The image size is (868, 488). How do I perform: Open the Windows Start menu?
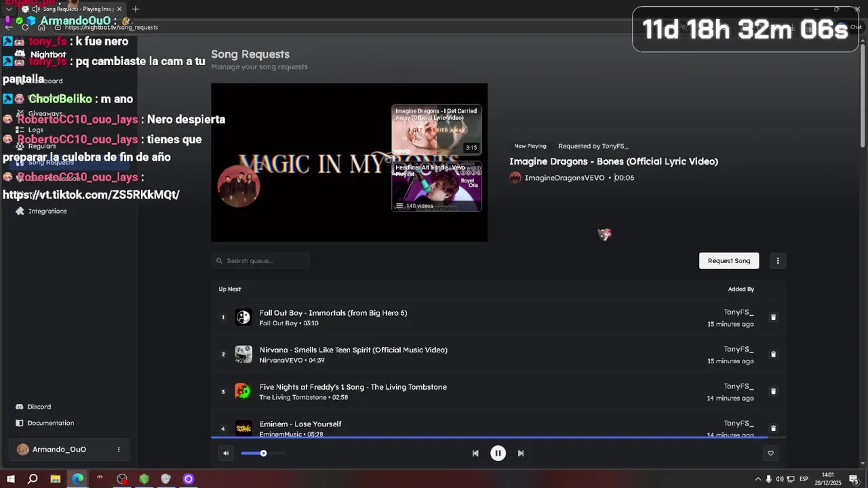(10, 479)
